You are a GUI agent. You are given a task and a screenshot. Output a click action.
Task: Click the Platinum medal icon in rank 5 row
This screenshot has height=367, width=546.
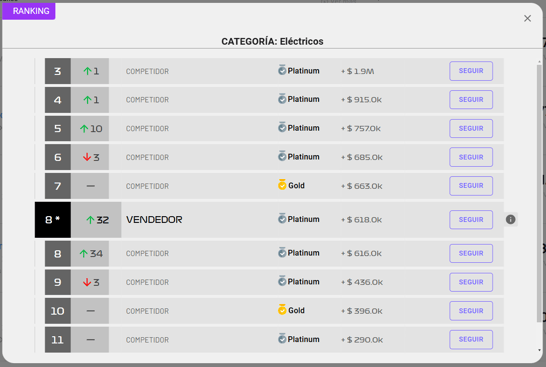point(282,128)
